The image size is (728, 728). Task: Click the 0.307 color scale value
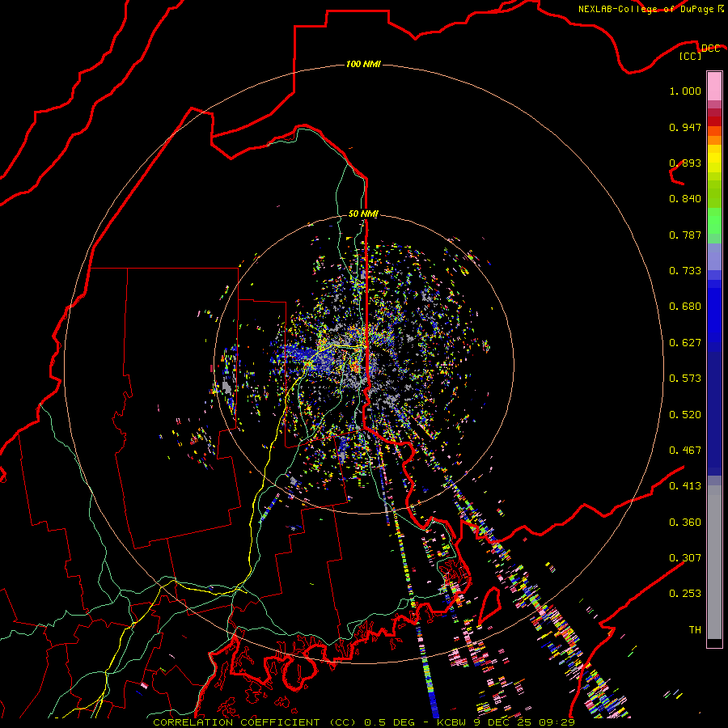point(685,558)
